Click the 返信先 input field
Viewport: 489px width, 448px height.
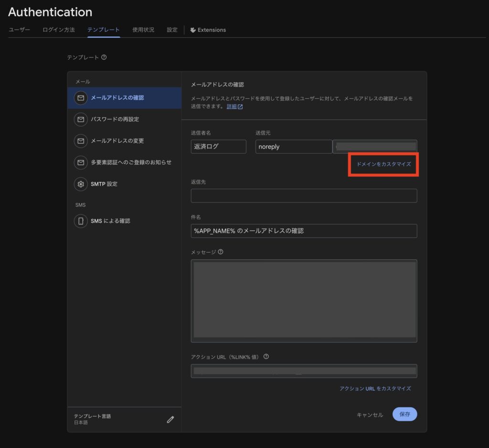coord(304,195)
